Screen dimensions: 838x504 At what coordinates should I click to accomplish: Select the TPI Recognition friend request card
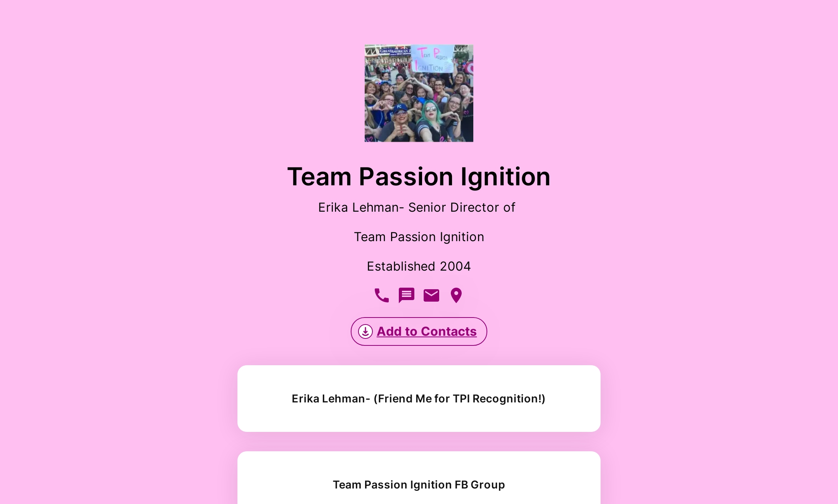click(419, 398)
